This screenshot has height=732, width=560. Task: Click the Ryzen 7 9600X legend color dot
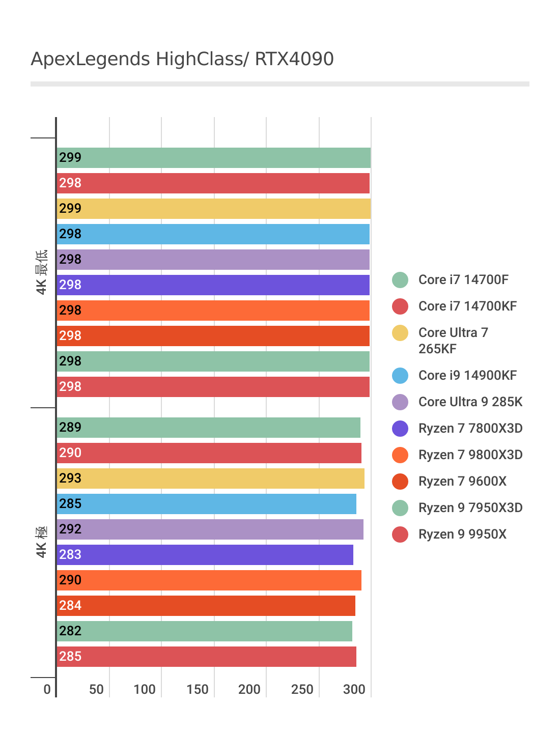(x=400, y=482)
